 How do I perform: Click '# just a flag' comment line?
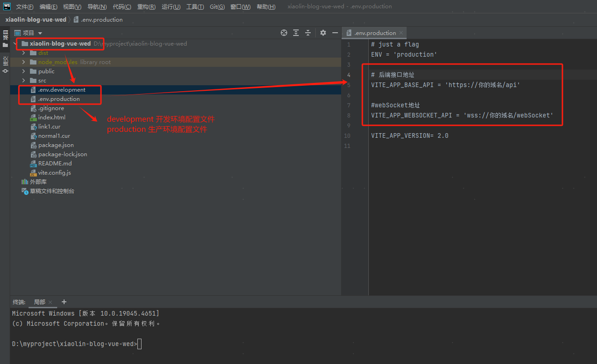(395, 44)
